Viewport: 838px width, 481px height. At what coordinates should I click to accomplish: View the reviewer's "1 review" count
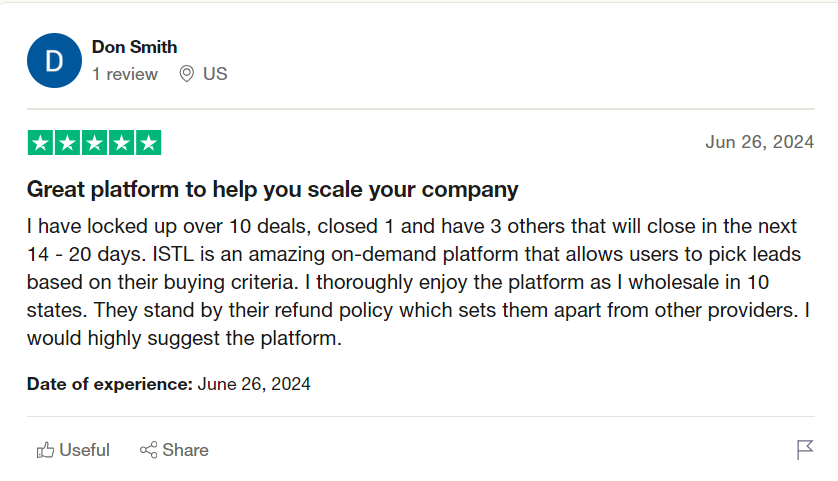point(125,74)
